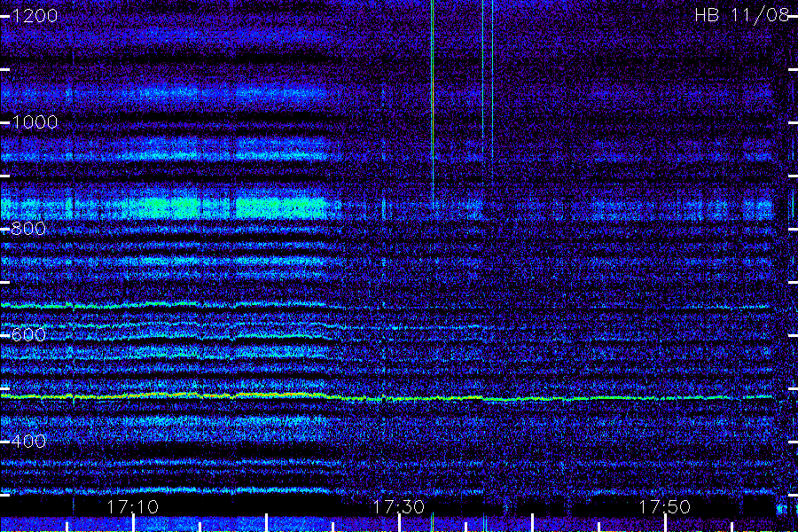Screen dimensions: 798x532
Task: Click the HB 11/08 station date label
Action: point(741,15)
